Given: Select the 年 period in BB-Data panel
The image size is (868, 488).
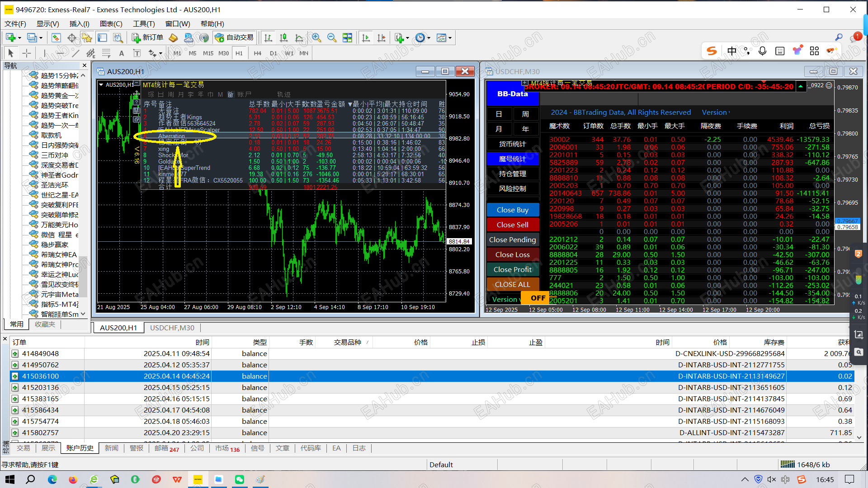Looking at the screenshot, I should [525, 129].
